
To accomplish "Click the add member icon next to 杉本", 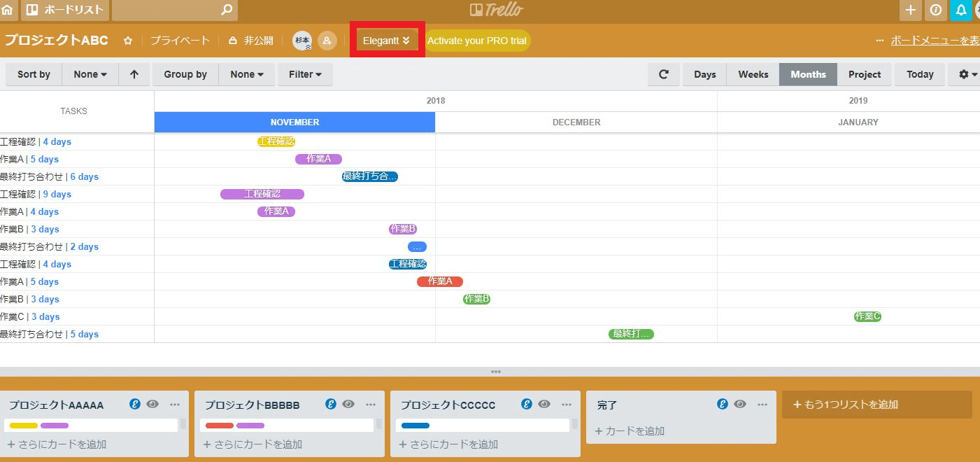I will point(327,41).
